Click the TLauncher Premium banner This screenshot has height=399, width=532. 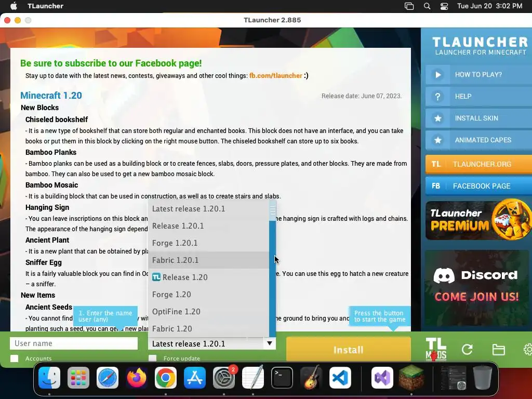(478, 220)
